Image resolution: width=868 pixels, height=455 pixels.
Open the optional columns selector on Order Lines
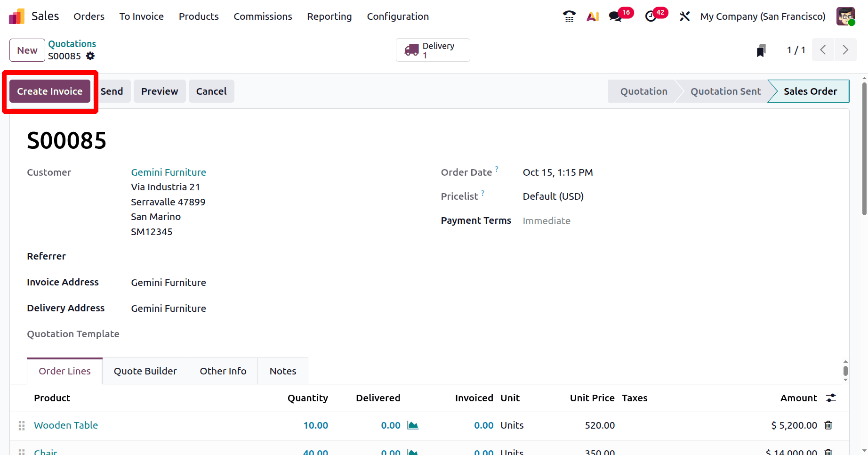(x=830, y=398)
